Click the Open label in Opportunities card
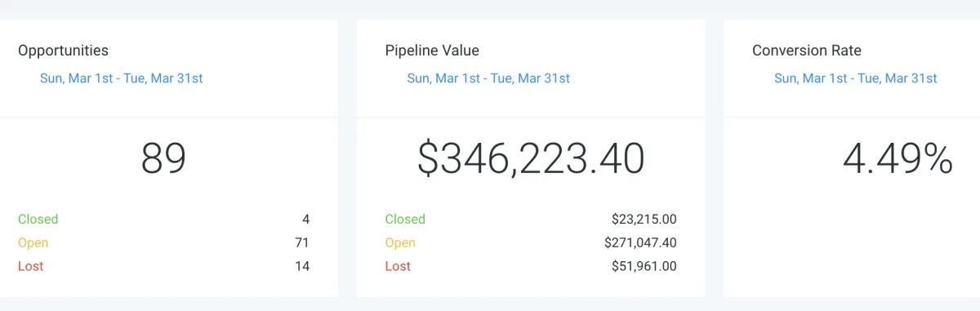Screen dimensions: 980x311 click(x=33, y=242)
